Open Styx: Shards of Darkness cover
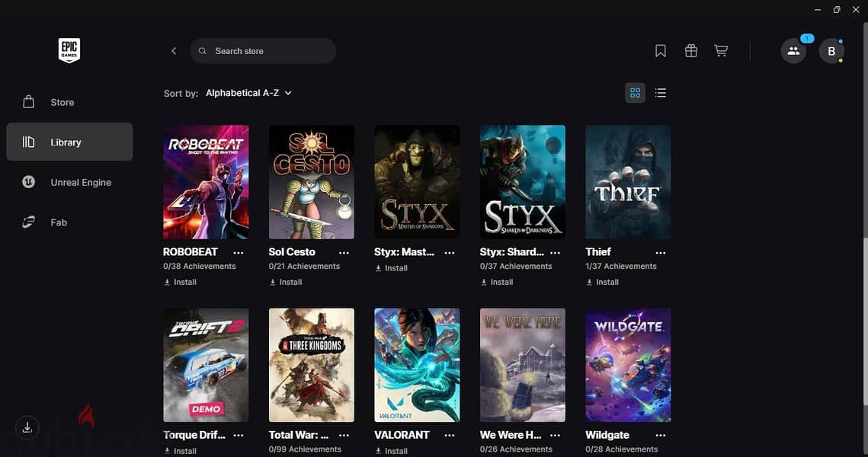 tap(523, 182)
